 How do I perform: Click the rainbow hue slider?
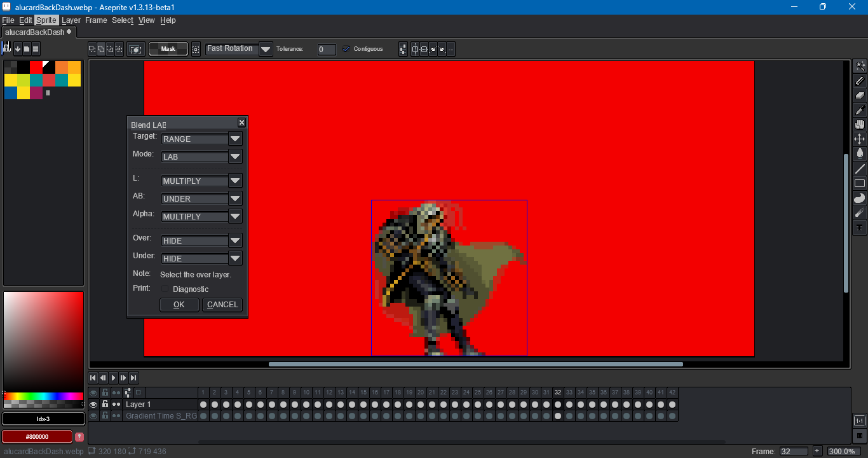(44, 396)
